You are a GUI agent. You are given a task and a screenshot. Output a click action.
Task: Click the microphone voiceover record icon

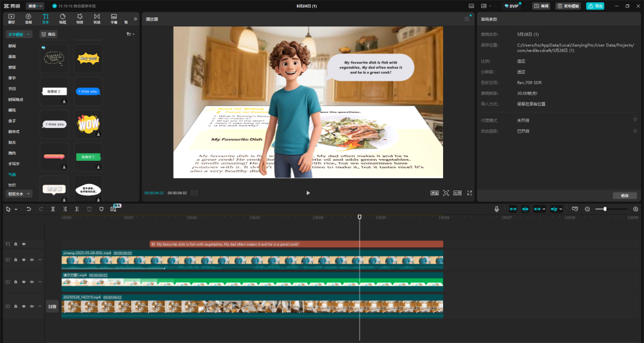[497, 209]
